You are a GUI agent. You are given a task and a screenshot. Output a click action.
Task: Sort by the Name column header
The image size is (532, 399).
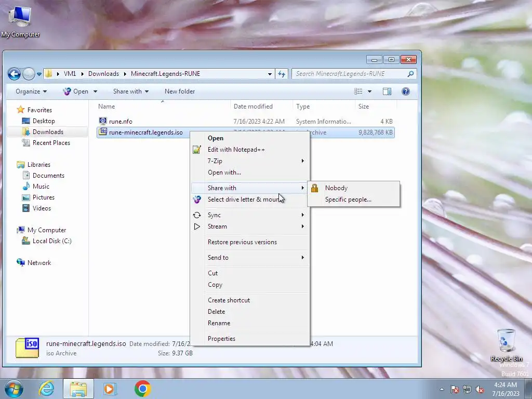click(x=162, y=106)
